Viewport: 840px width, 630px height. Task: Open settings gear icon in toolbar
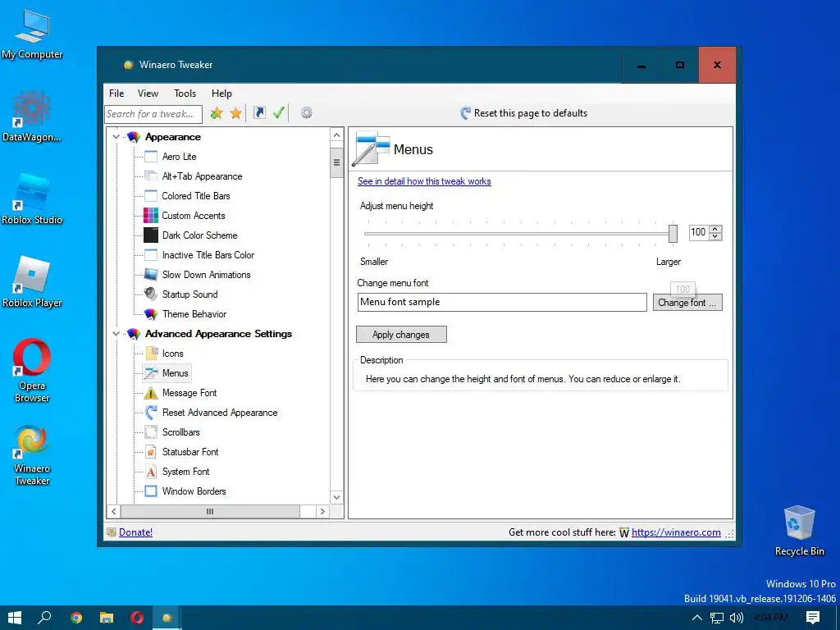click(307, 112)
